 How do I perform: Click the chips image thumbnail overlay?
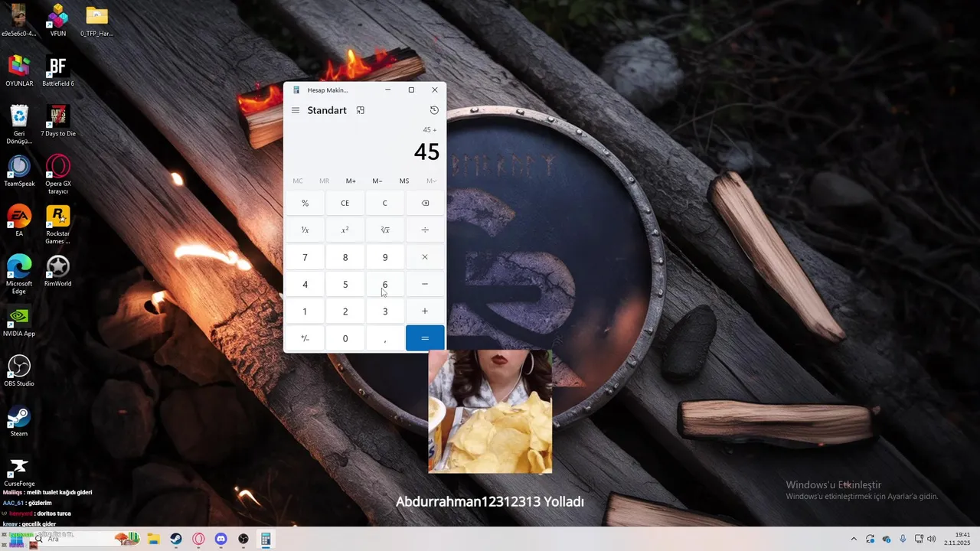[x=490, y=412]
